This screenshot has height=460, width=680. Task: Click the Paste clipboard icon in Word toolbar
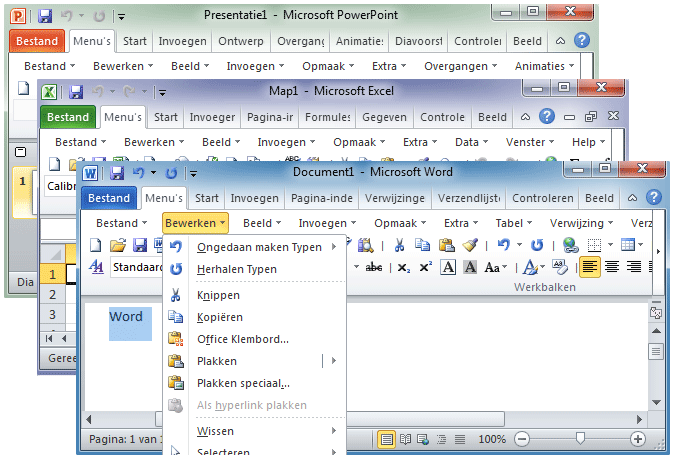446,245
